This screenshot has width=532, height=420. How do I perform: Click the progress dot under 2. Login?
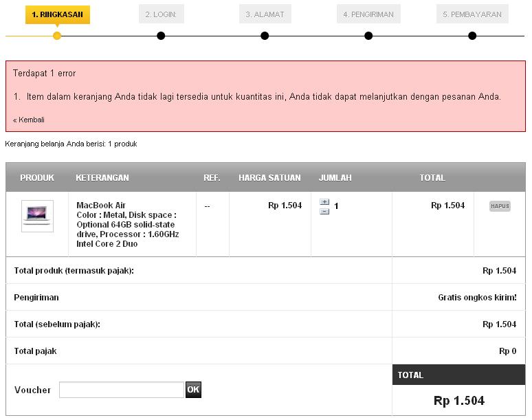[161, 36]
